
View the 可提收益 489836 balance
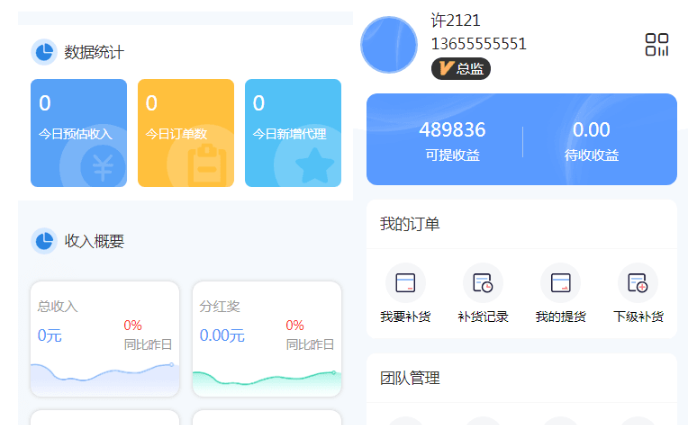[x=452, y=140]
